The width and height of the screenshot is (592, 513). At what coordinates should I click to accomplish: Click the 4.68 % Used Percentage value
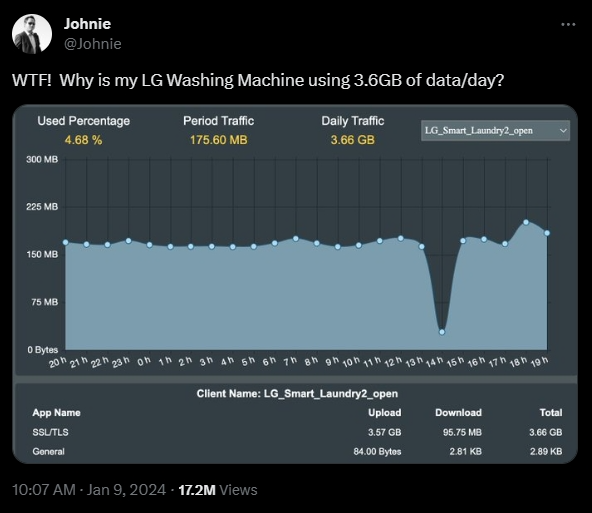pyautogui.click(x=83, y=140)
